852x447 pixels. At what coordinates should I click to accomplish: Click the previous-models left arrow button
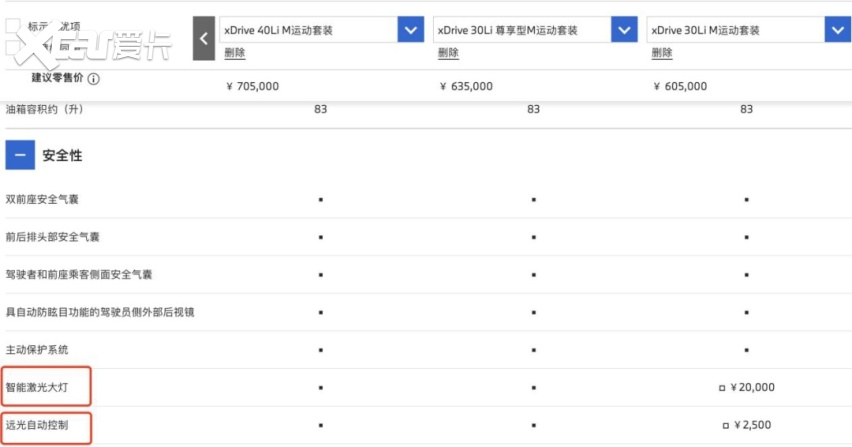[204, 39]
